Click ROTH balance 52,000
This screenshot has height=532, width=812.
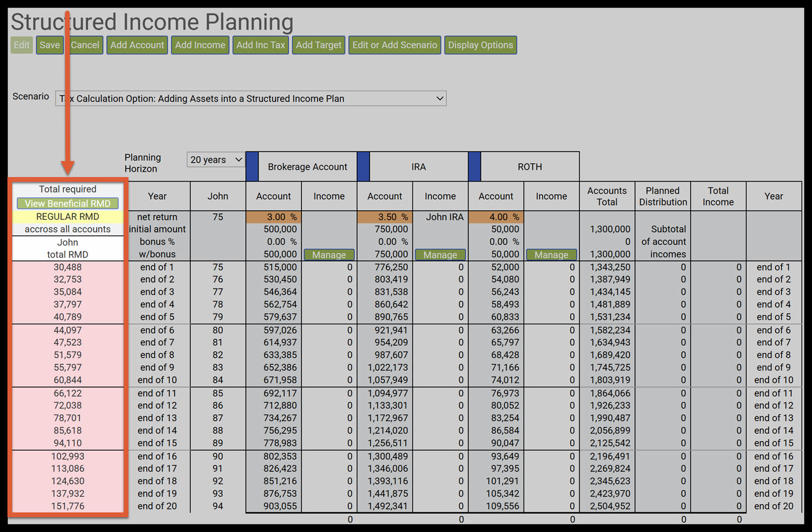505,267
